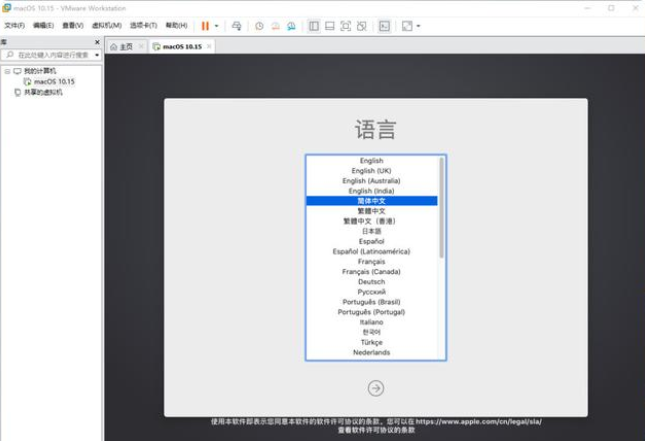
Task: Select 共享的虚拟机 in the library tree
Action: pos(43,92)
